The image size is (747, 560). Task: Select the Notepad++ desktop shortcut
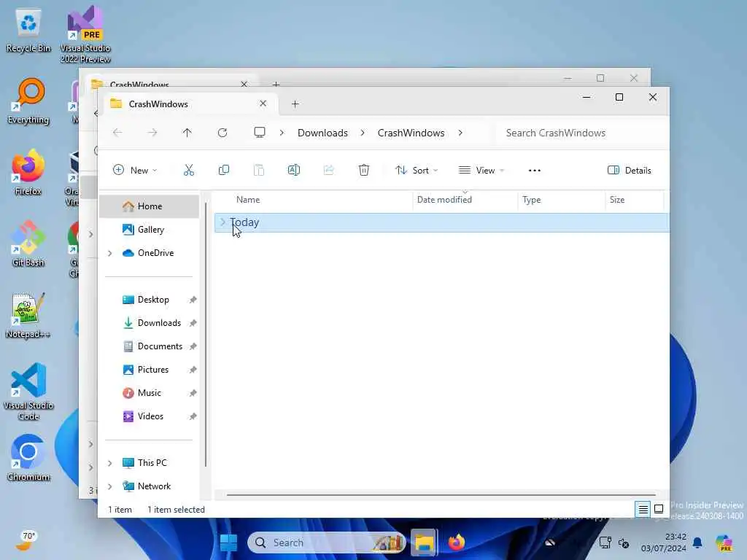[28, 315]
